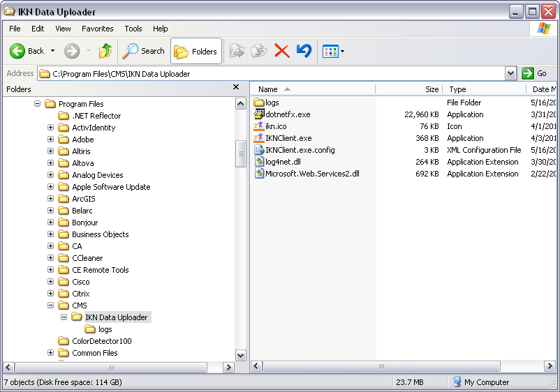The height and width of the screenshot is (392, 560).
Task: Open the address bar dropdown arrow
Action: coord(510,73)
